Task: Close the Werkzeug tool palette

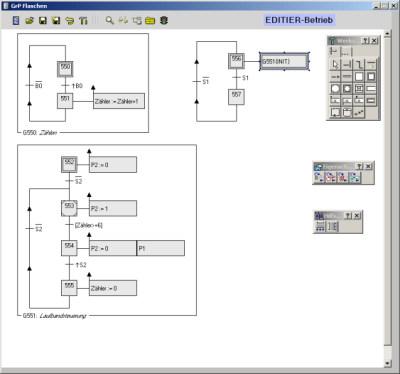Action: click(374, 41)
